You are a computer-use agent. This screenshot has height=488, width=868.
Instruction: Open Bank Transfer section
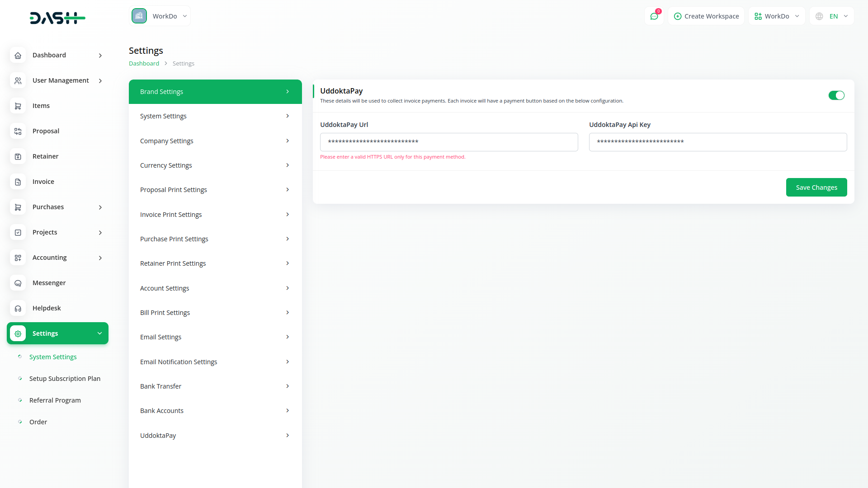click(215, 386)
